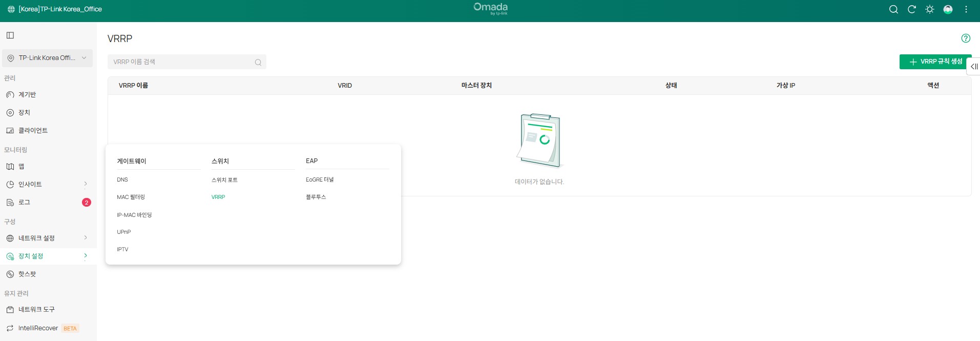This screenshot has width=980, height=341.
Task: Click the global search magnifier icon
Action: pyautogui.click(x=893, y=9)
